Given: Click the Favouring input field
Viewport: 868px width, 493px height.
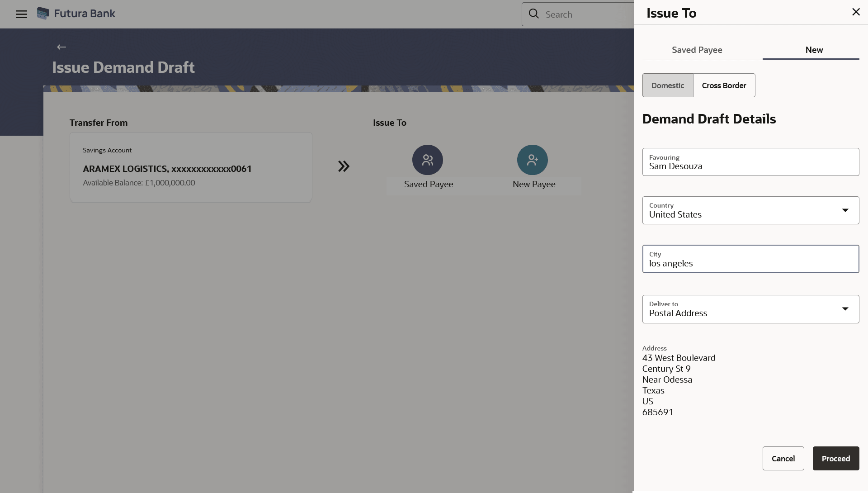Looking at the screenshot, I should pos(750,162).
